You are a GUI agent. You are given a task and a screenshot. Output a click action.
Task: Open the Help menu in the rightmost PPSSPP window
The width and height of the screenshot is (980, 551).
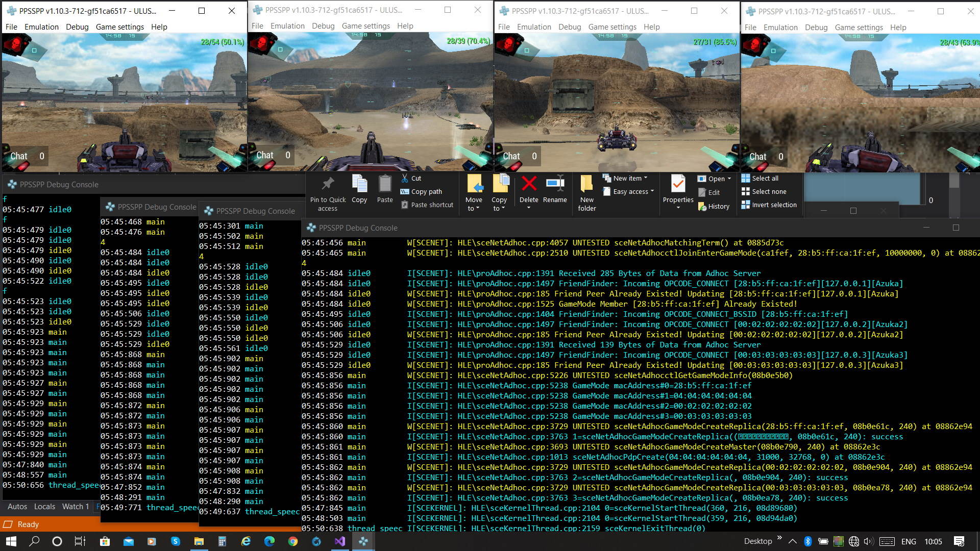click(x=898, y=27)
